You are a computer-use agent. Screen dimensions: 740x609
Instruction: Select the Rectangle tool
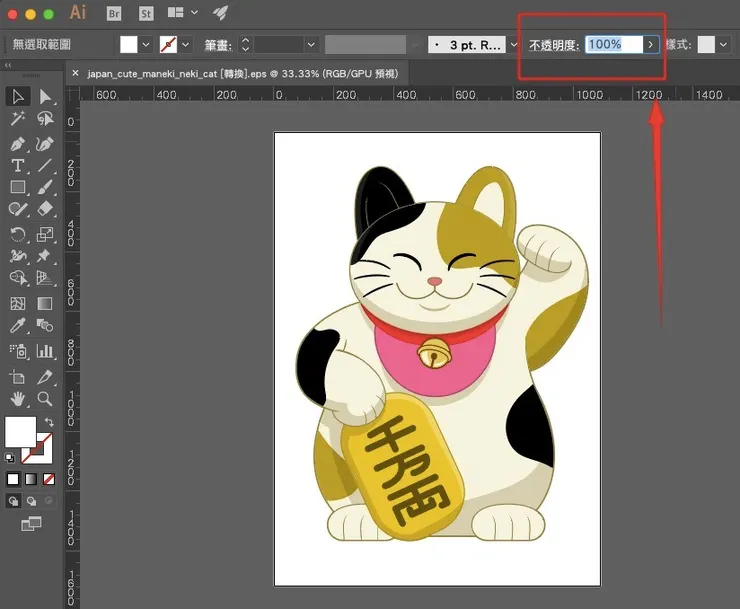coord(18,187)
